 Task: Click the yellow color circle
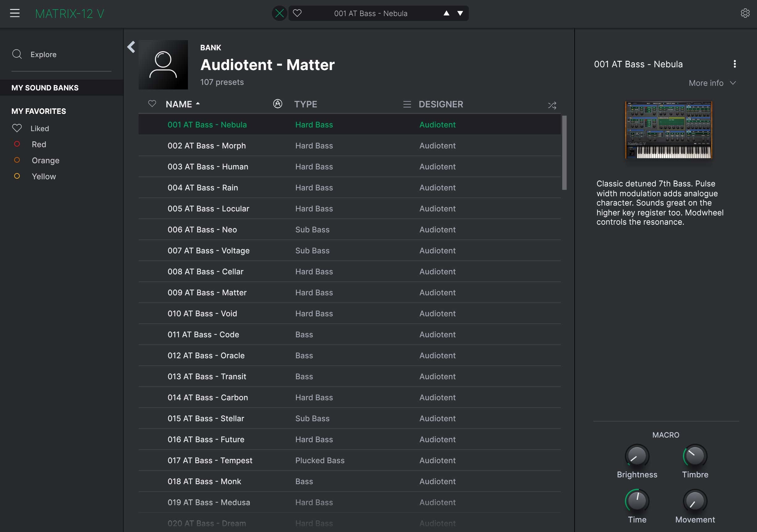pos(17,176)
